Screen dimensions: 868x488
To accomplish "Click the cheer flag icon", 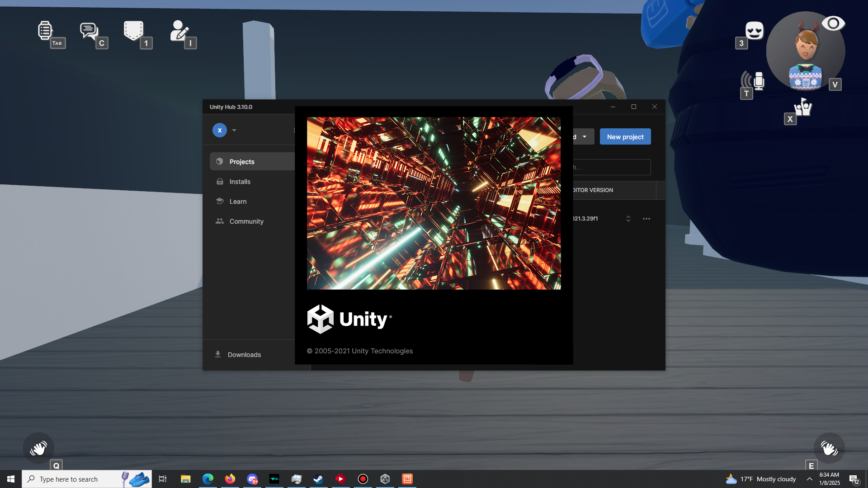I will pyautogui.click(x=804, y=108).
